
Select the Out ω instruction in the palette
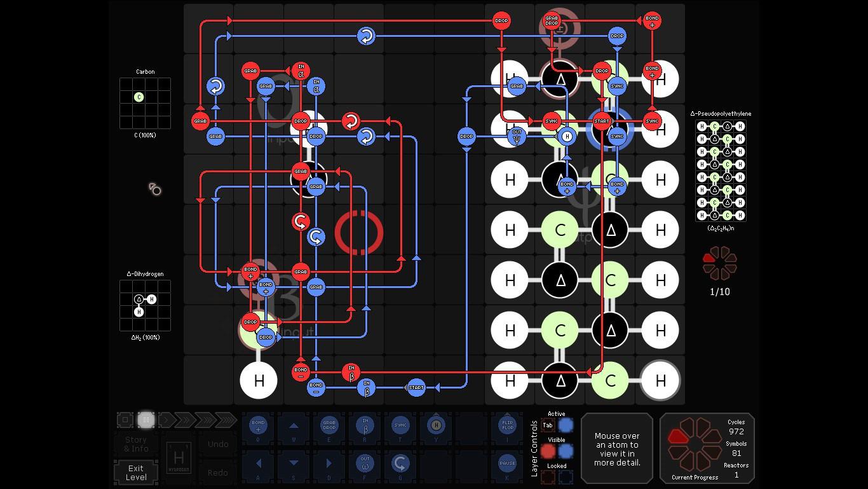[x=365, y=462]
